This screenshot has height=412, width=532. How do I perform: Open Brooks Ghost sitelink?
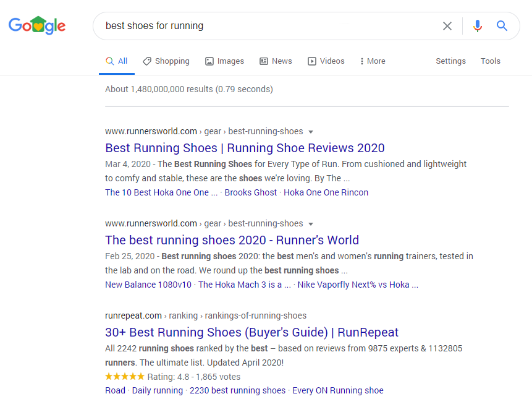pyautogui.click(x=251, y=192)
